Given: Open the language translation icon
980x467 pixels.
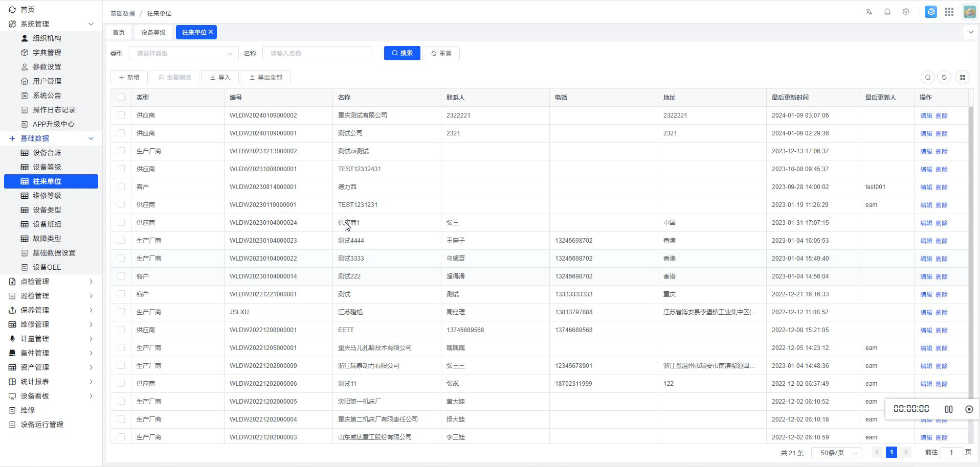Looking at the screenshot, I should click(x=869, y=12).
